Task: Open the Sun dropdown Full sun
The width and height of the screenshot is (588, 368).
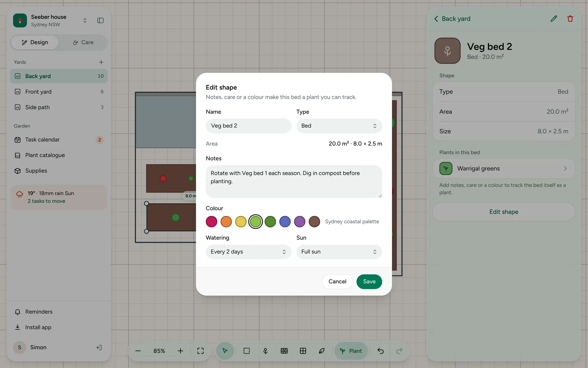Action: [x=339, y=252]
